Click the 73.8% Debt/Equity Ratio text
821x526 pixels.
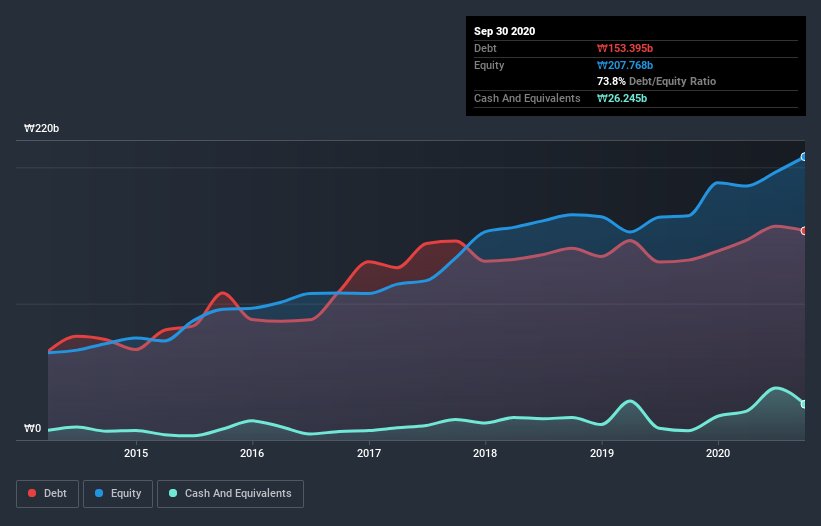tap(657, 81)
